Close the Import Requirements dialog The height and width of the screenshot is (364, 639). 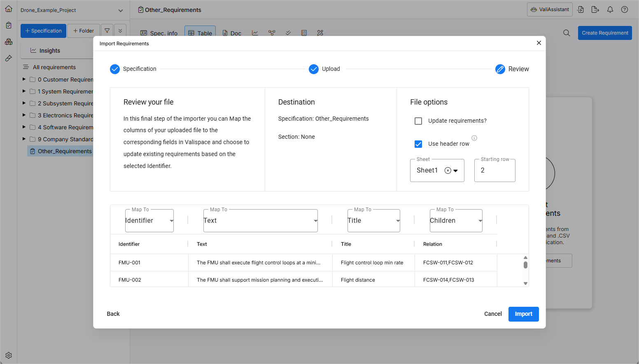pyautogui.click(x=539, y=43)
